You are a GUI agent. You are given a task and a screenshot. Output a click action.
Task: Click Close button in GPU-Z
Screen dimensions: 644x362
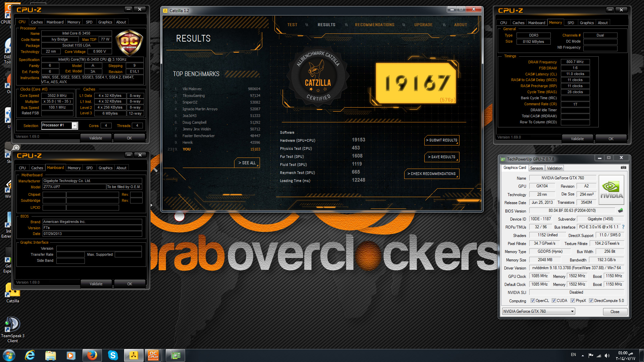point(615,312)
